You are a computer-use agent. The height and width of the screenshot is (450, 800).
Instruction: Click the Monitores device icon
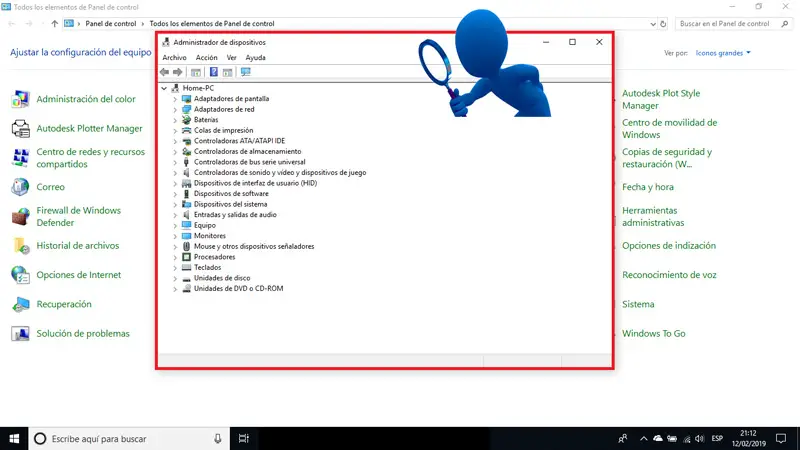tap(186, 236)
